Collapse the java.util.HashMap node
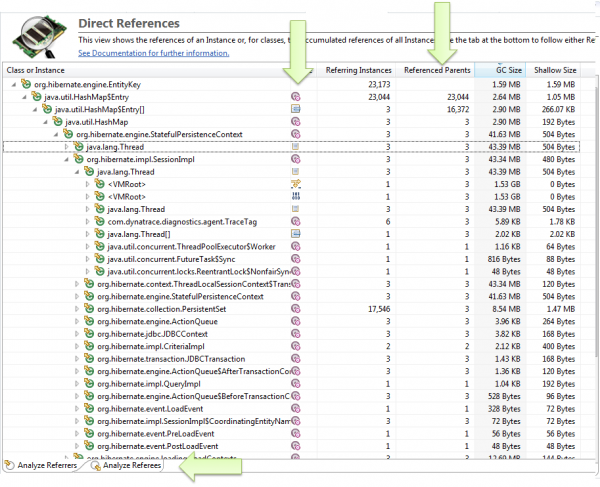600x487 pixels. click(45, 122)
